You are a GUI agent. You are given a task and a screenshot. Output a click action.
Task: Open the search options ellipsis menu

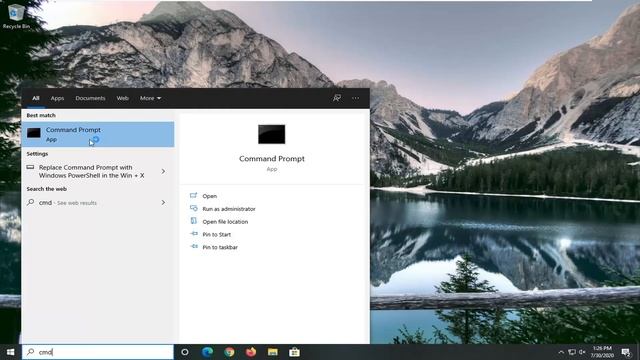(x=356, y=98)
